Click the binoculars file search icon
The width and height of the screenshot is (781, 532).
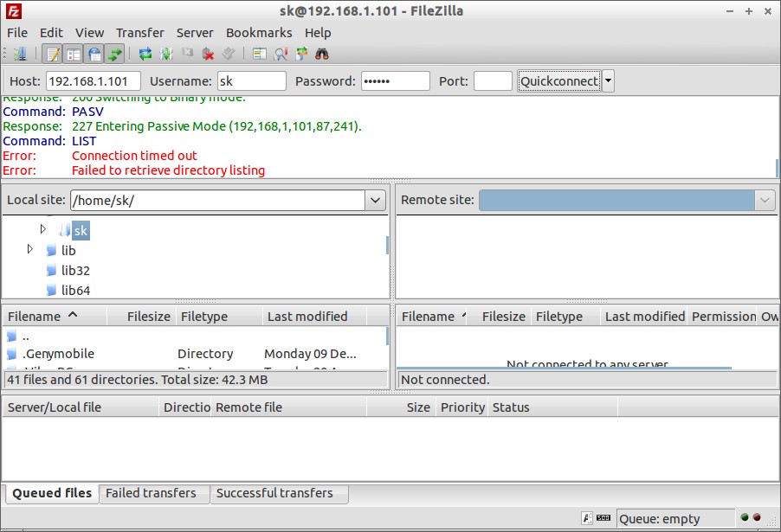(322, 54)
